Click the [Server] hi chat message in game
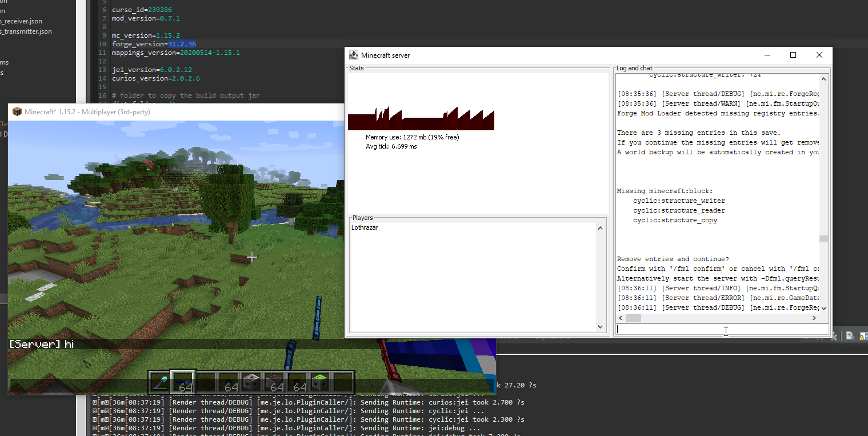Image resolution: width=868 pixels, height=436 pixels. coord(40,343)
